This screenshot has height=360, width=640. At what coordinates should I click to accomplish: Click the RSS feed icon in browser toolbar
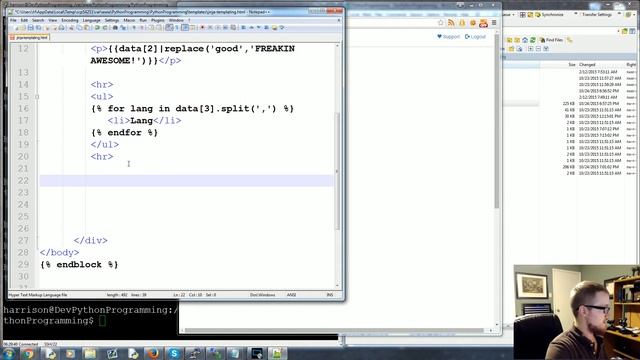451,23
